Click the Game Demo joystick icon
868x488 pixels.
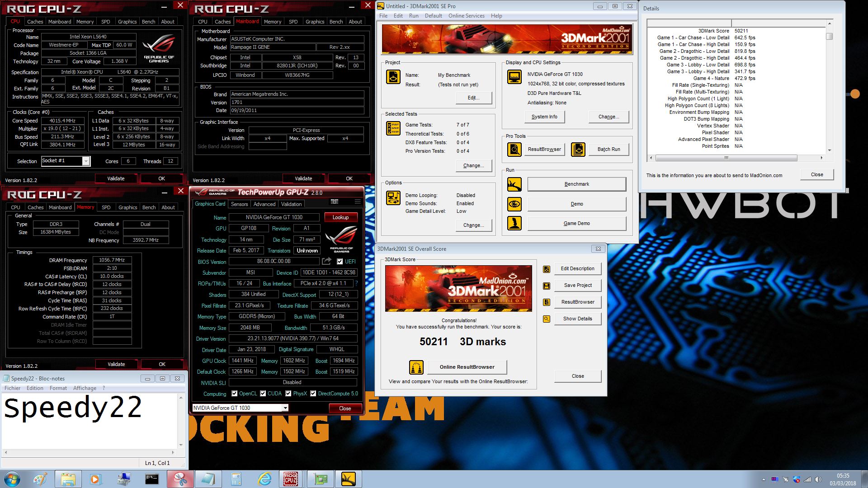pyautogui.click(x=514, y=223)
